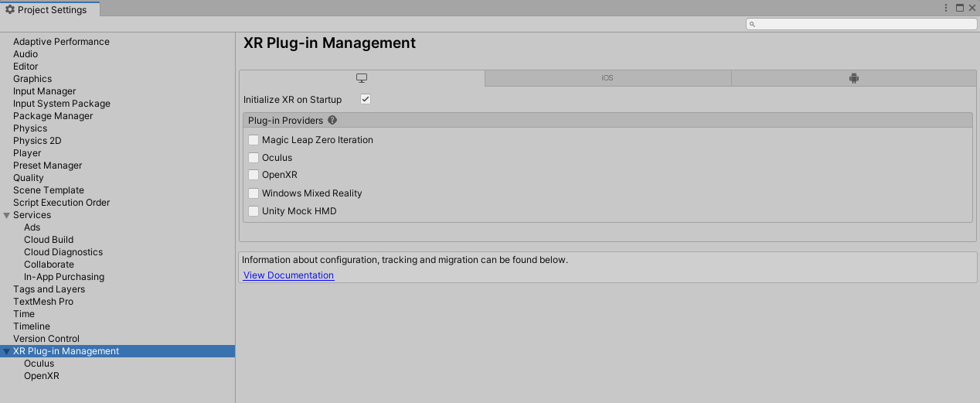Select Preset Manager
Viewport: 980px width, 403px height.
tap(47, 166)
